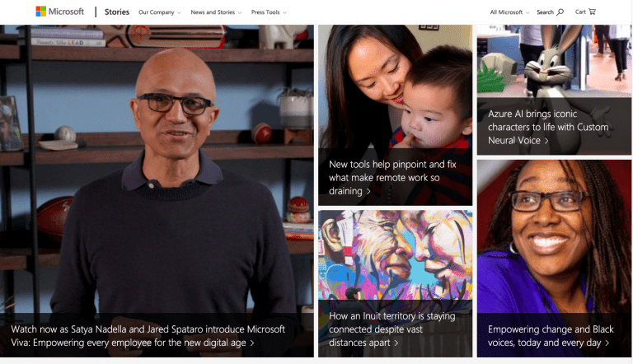Open the remote work tools story headline
Screen dimensions: 633x364
click(x=392, y=178)
